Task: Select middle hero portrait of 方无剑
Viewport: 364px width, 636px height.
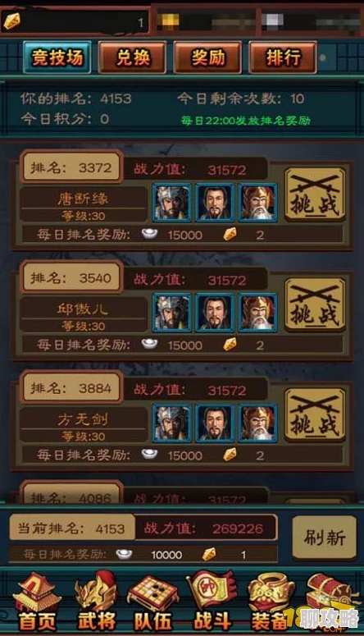Action: pos(215,423)
